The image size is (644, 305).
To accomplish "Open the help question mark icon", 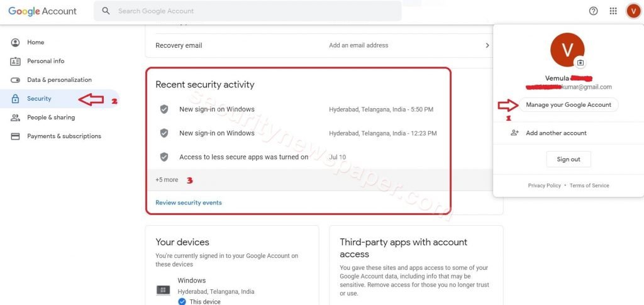I will (x=594, y=11).
